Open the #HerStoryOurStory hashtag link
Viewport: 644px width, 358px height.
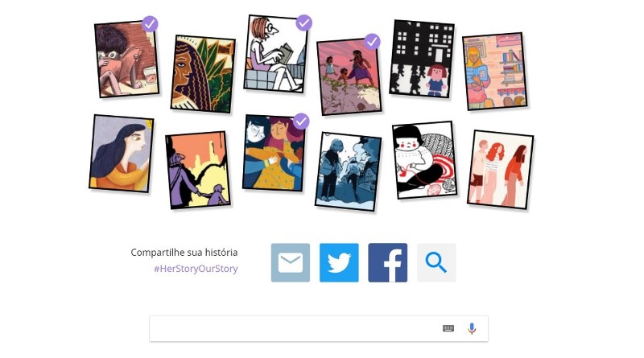(x=196, y=269)
